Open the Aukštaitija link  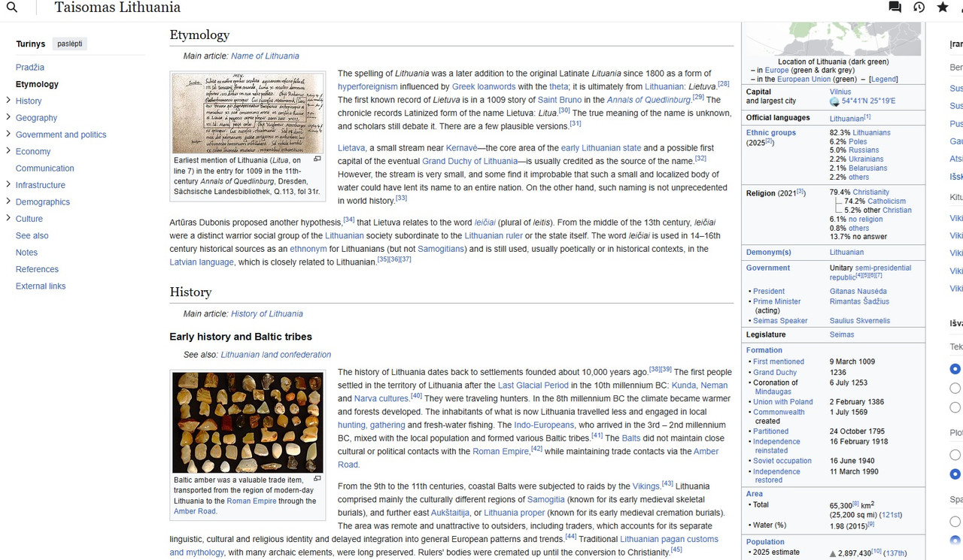coord(450,513)
